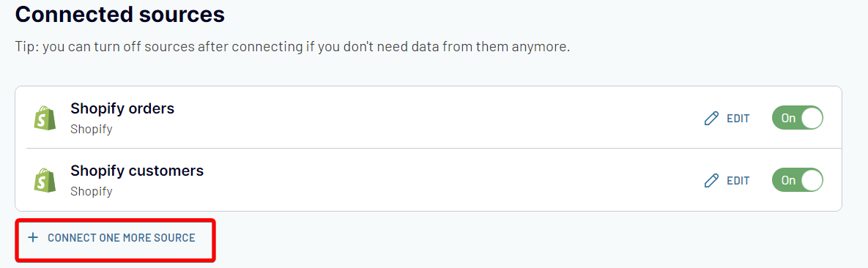Turn off the Shopify orders source toggle
This screenshot has width=868, height=268.
tap(798, 118)
